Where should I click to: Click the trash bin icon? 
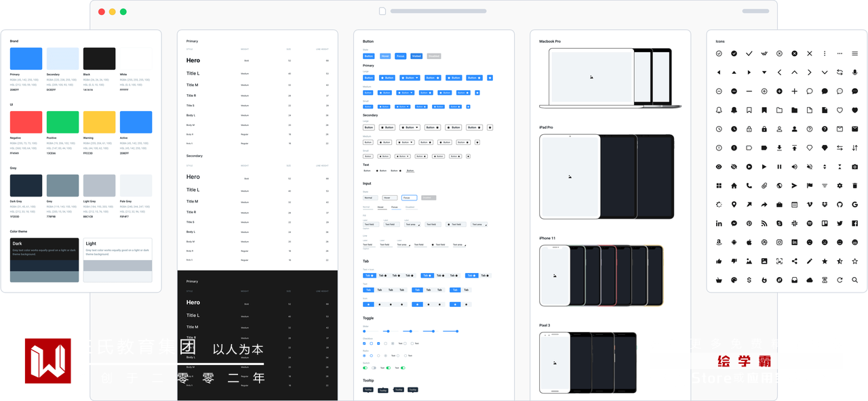855,186
